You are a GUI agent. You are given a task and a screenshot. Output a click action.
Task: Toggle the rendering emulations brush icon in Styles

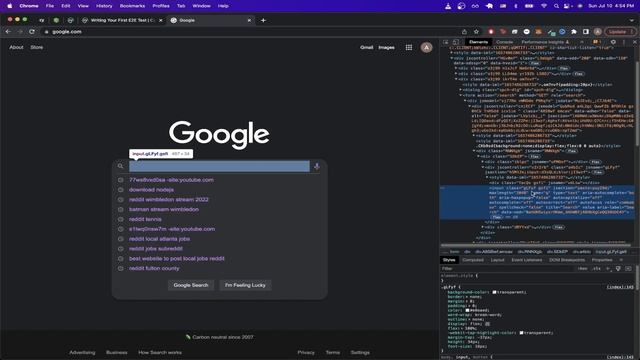point(618,268)
